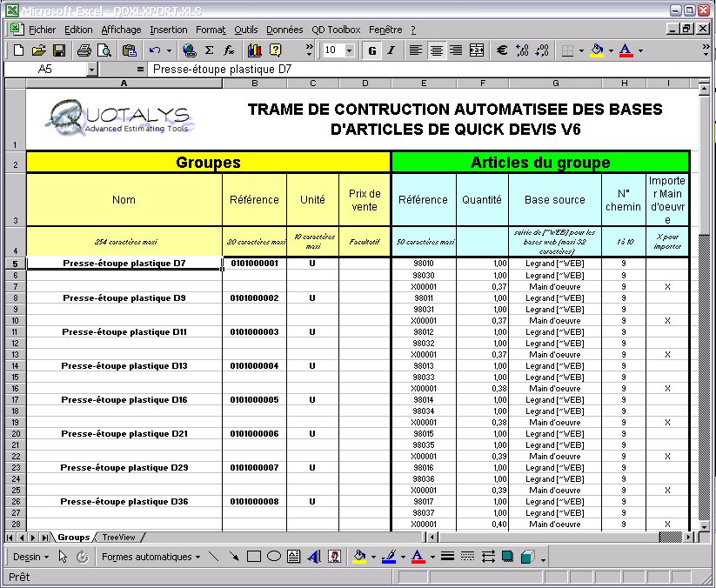Image resolution: width=716 pixels, height=588 pixels.
Task: Click the font color red A button
Action: tap(626, 50)
